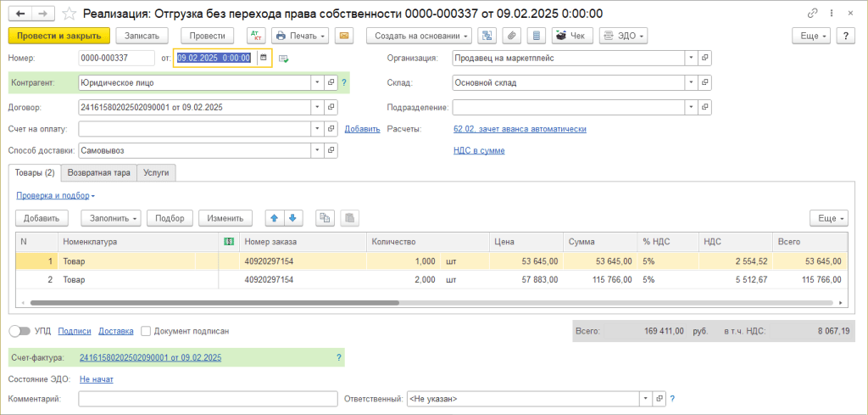Screen dimensions: 868x415
Task: Move row up with blue up arrow
Action: (x=274, y=218)
